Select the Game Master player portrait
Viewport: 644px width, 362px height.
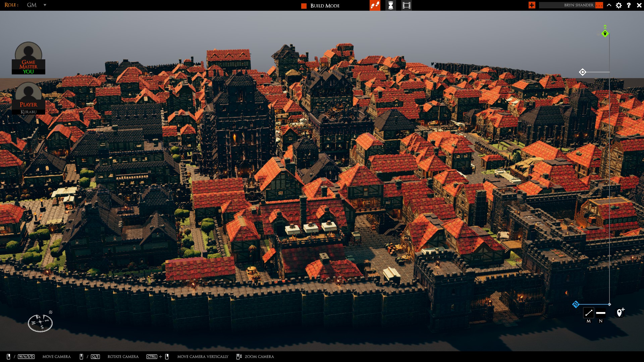point(29,58)
